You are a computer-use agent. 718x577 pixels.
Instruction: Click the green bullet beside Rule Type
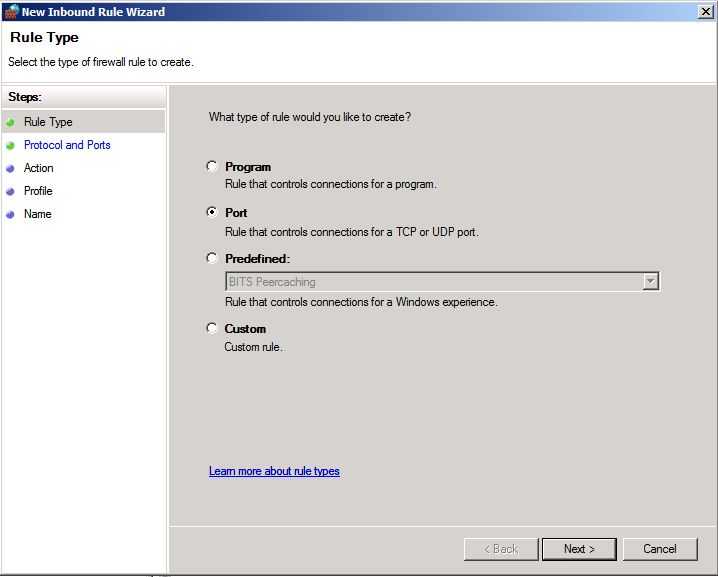tap(10, 122)
